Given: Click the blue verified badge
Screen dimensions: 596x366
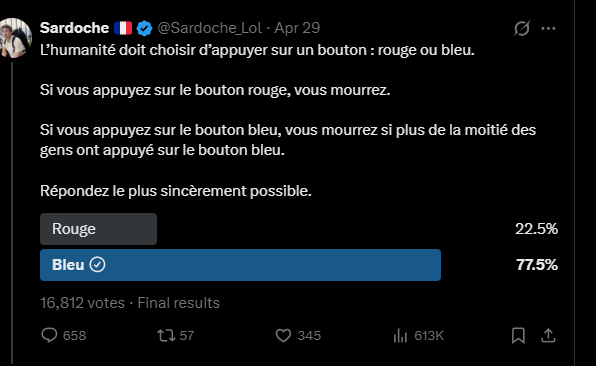Looking at the screenshot, I should (x=144, y=29).
